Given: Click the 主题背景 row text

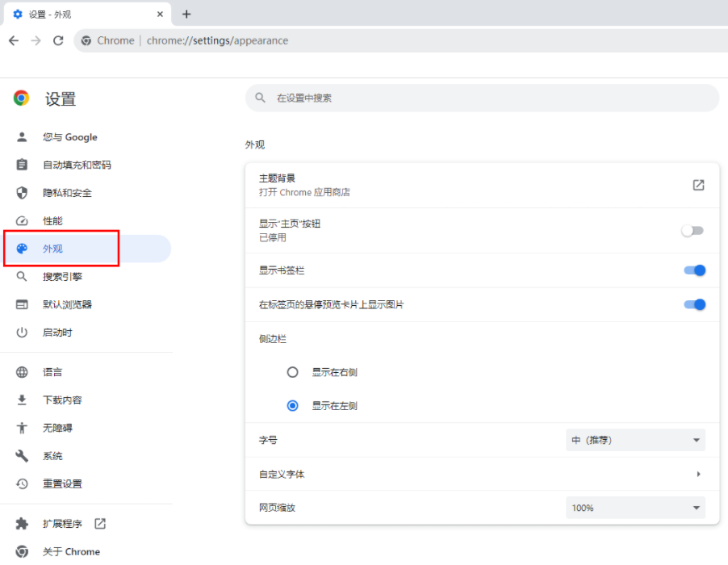Looking at the screenshot, I should [277, 178].
